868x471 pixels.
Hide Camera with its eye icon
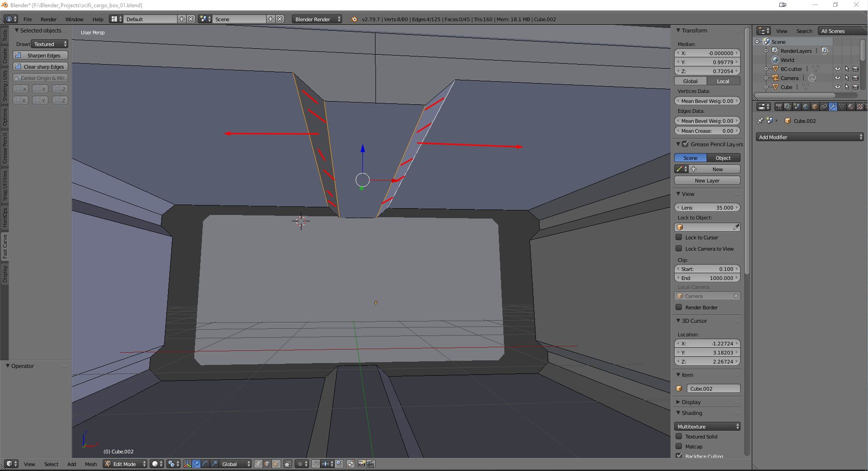click(838, 78)
